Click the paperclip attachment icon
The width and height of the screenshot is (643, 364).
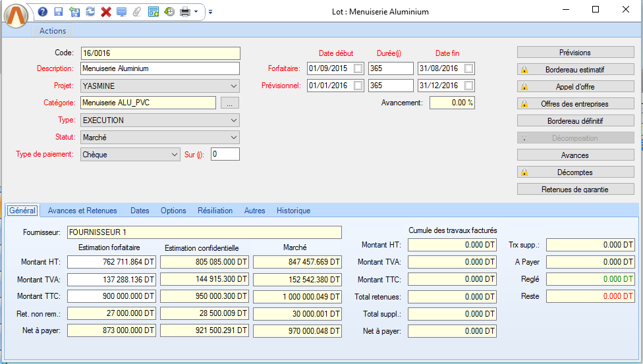(137, 12)
